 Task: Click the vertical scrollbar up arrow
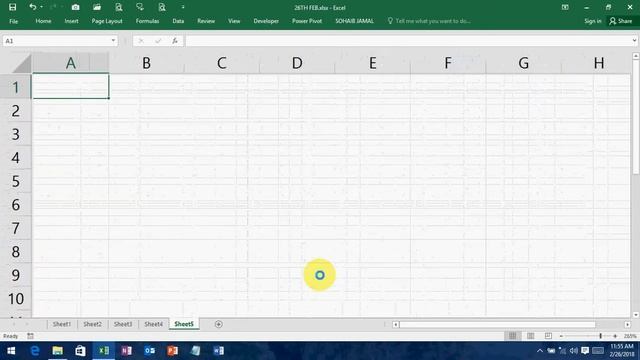tap(636, 56)
